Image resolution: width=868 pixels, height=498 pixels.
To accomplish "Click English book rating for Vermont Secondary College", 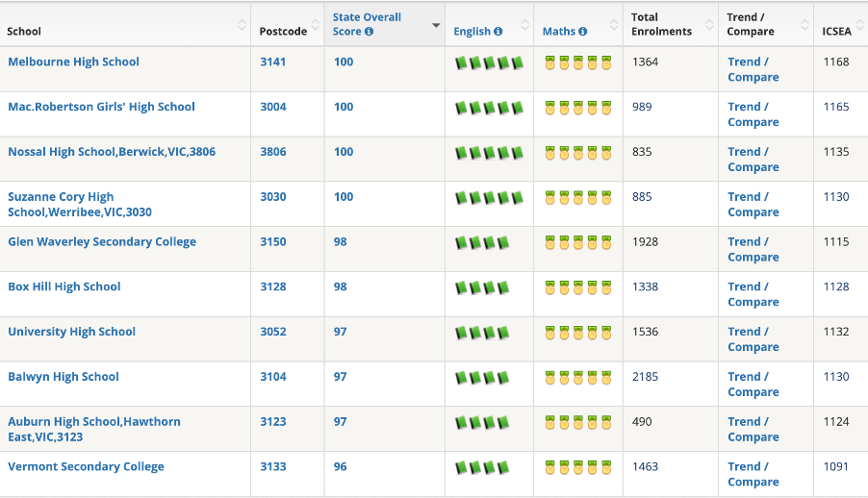I will click(481, 467).
